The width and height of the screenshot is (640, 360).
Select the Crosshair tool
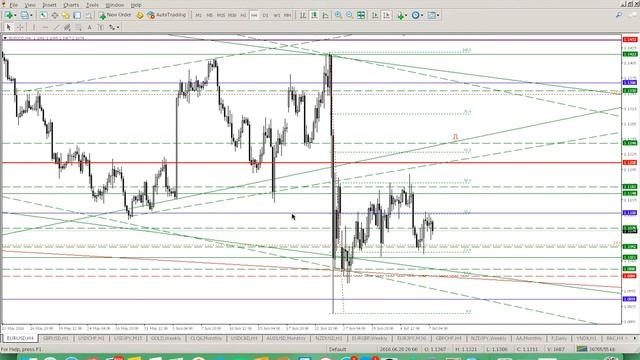tap(20, 27)
